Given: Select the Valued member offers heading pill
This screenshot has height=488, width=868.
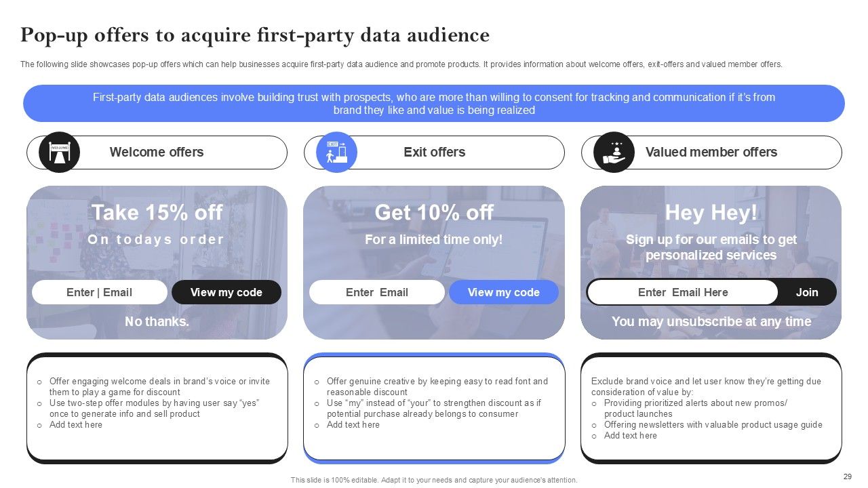Looking at the screenshot, I should pyautogui.click(x=711, y=152).
